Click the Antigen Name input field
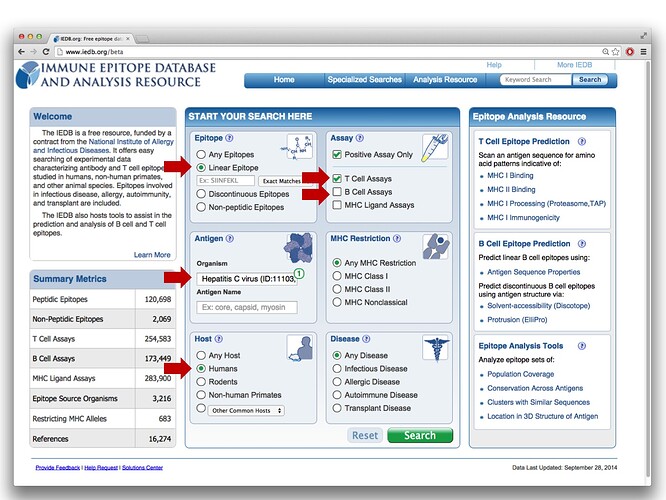Image resolution: width=666 pixels, height=500 pixels. click(246, 307)
